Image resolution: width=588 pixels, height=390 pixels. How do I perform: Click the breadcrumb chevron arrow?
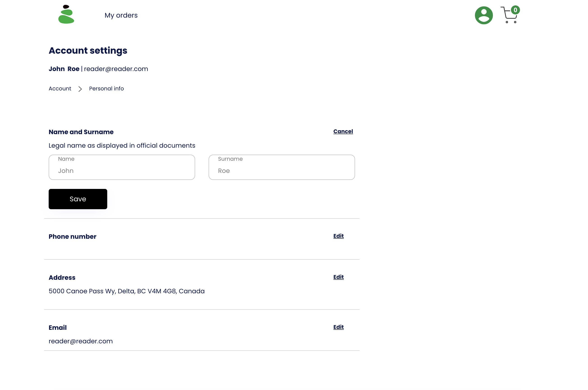tap(80, 89)
